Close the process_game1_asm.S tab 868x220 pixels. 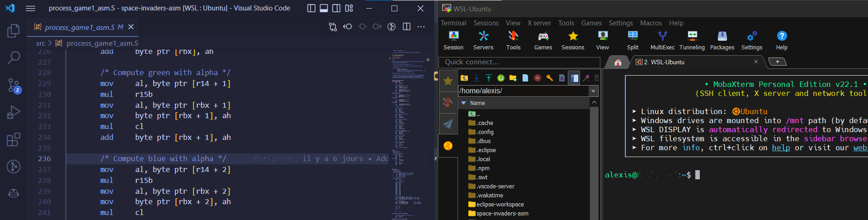coord(131,27)
